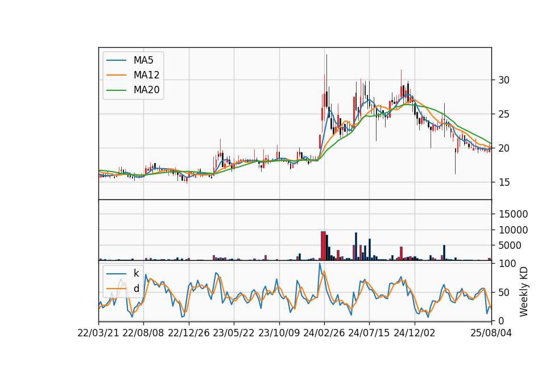546x392 pixels.
Task: Click the volume axis value 15000
Action: [x=513, y=214]
